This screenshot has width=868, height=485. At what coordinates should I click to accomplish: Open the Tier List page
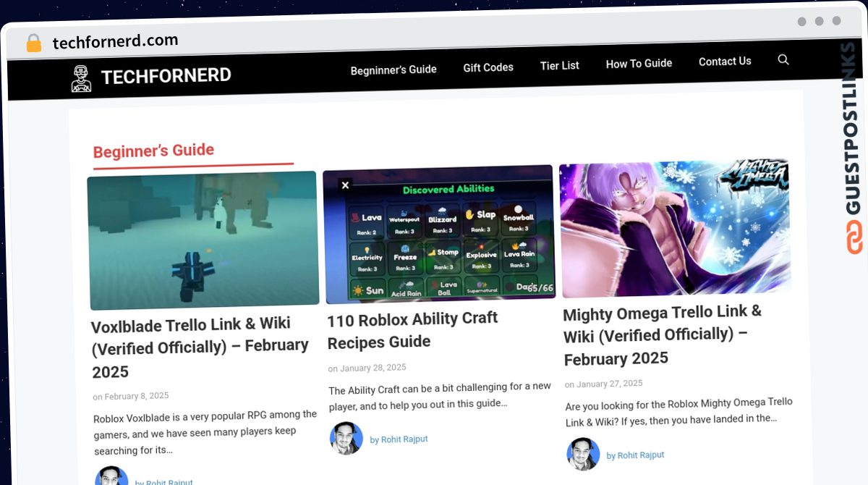coord(560,65)
